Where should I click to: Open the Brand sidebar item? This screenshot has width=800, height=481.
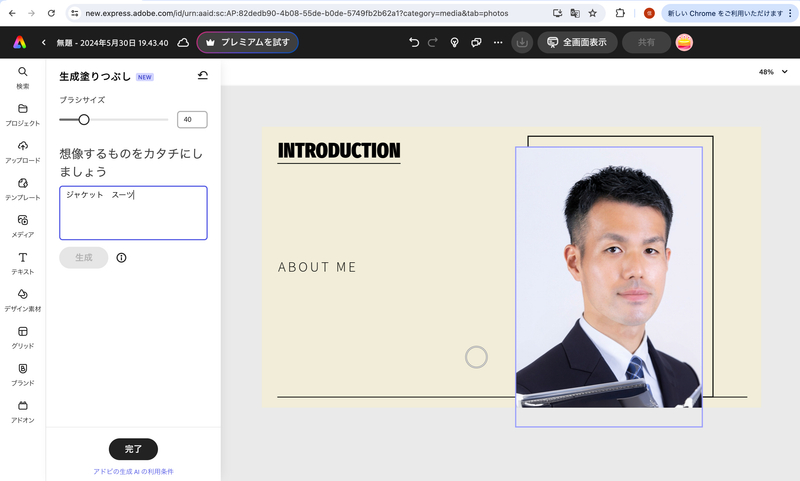[x=22, y=375]
